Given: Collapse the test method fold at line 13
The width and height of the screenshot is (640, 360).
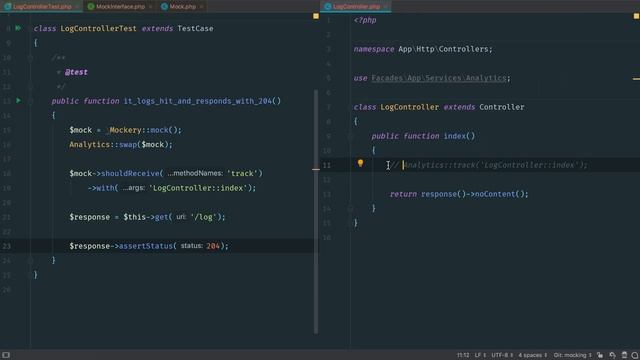Looking at the screenshot, I should click(31, 101).
